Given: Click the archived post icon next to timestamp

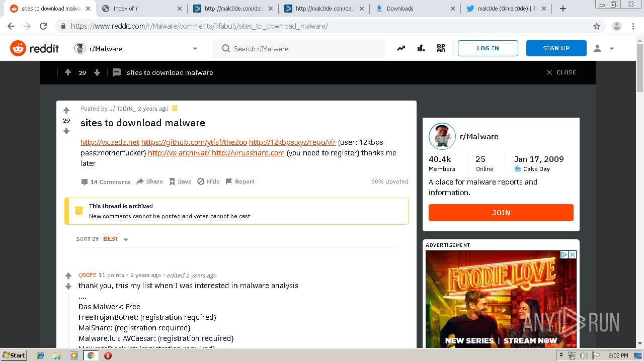Looking at the screenshot, I should 175,109.
